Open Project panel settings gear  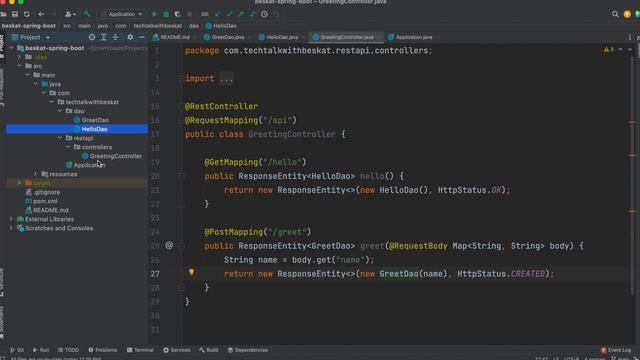point(130,37)
